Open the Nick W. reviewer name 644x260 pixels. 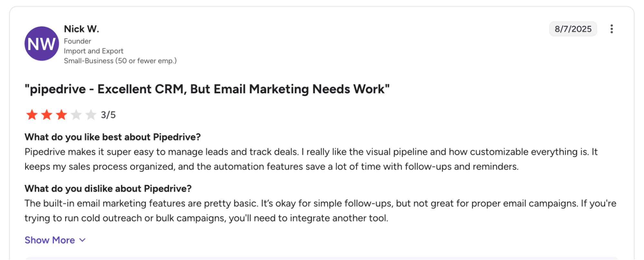coord(82,29)
